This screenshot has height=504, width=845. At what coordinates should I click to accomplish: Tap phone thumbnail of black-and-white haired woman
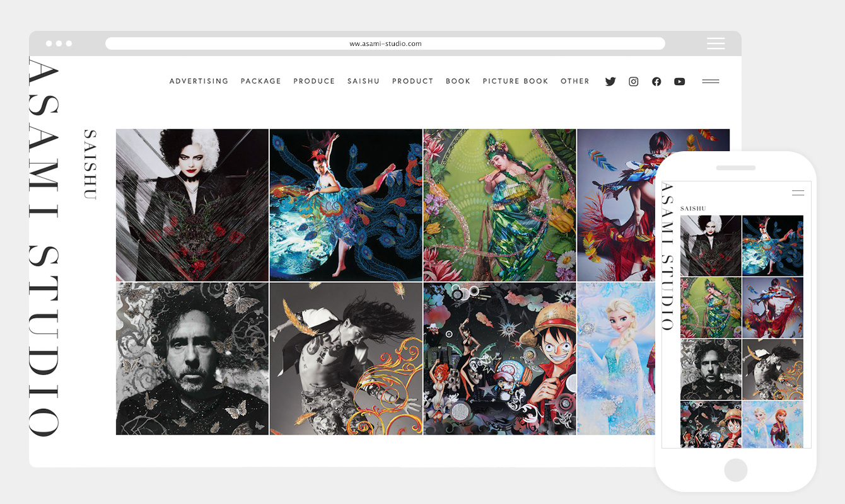[x=711, y=246]
